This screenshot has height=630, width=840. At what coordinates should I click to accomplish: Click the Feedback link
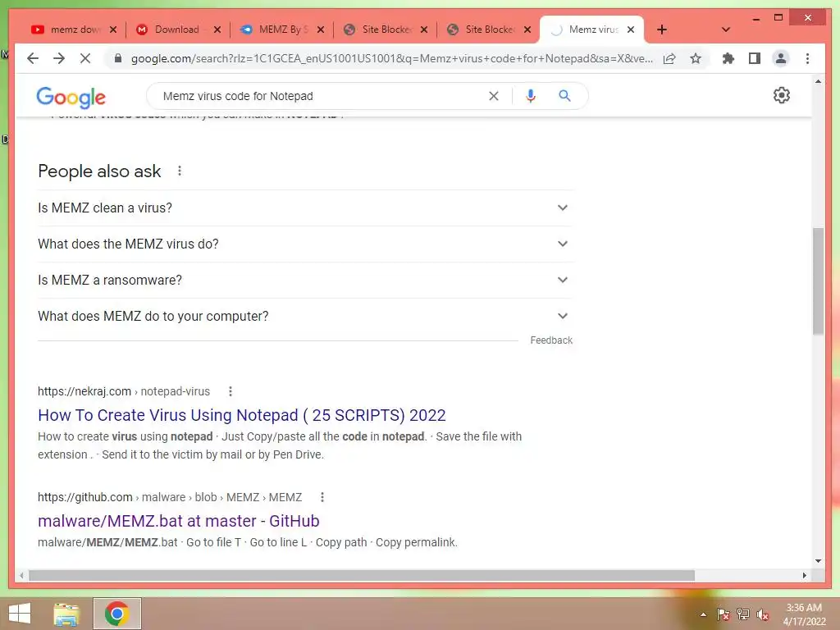[551, 340]
